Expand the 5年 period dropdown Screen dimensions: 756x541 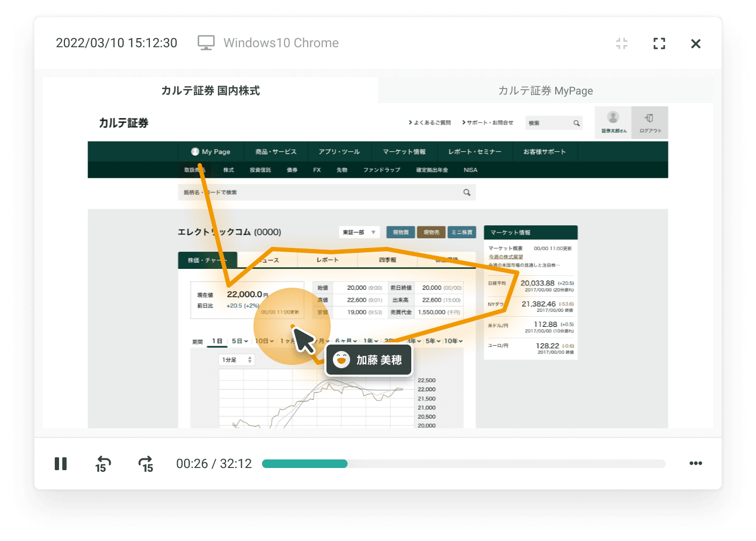point(433,341)
